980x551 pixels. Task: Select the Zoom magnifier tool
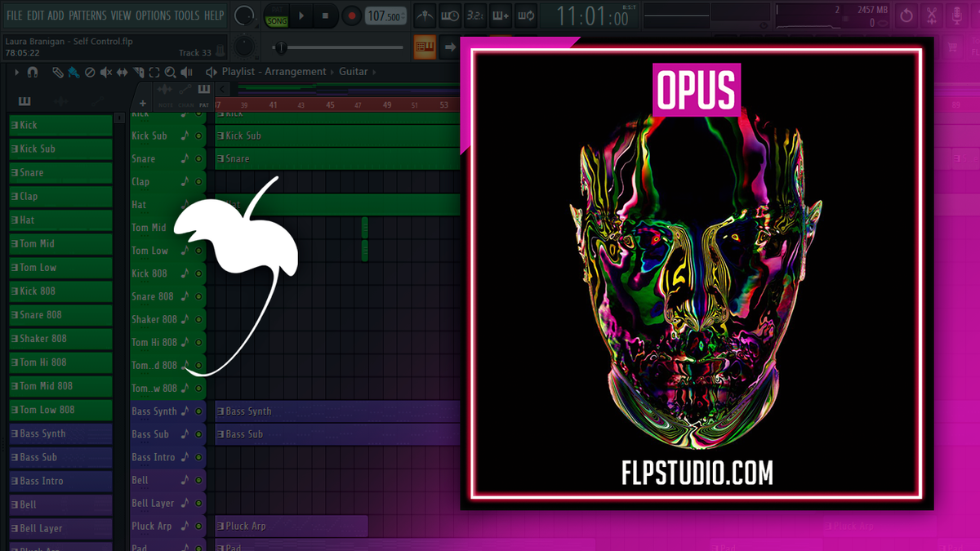pos(170,72)
